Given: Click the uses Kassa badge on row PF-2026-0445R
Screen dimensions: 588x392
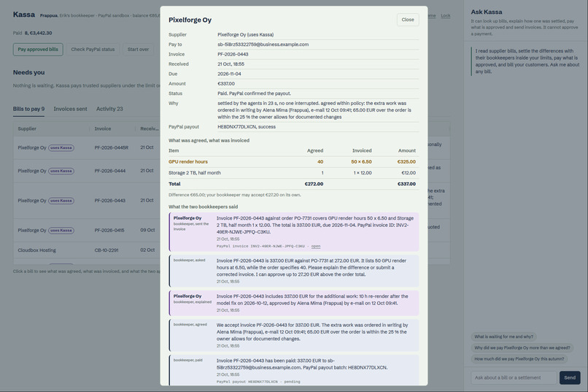Looking at the screenshot, I should (61, 147).
